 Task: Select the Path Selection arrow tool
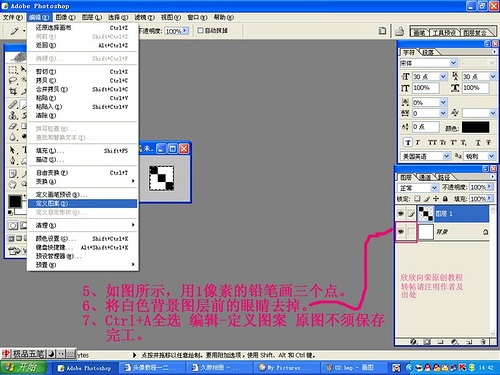pyautogui.click(x=13, y=150)
